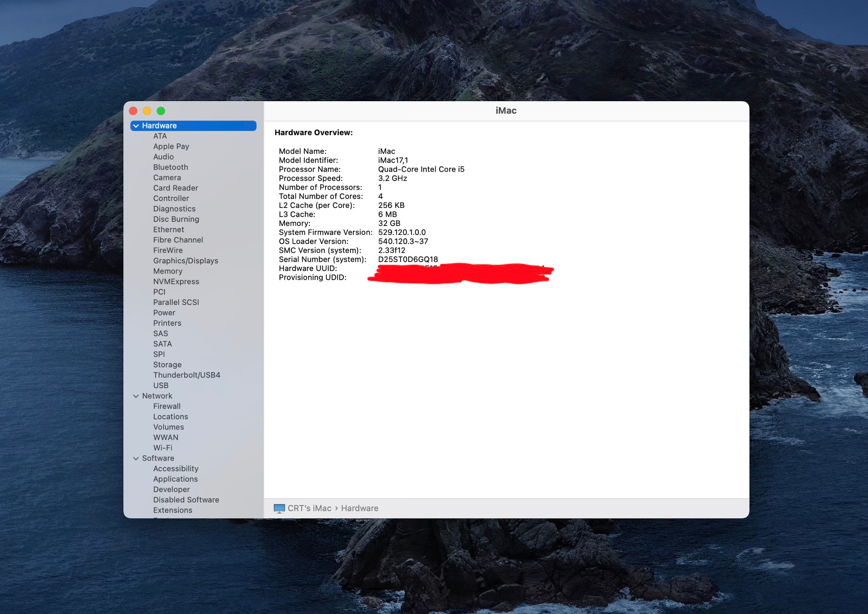
Task: Select Card Reader in the sidebar
Action: pos(175,188)
